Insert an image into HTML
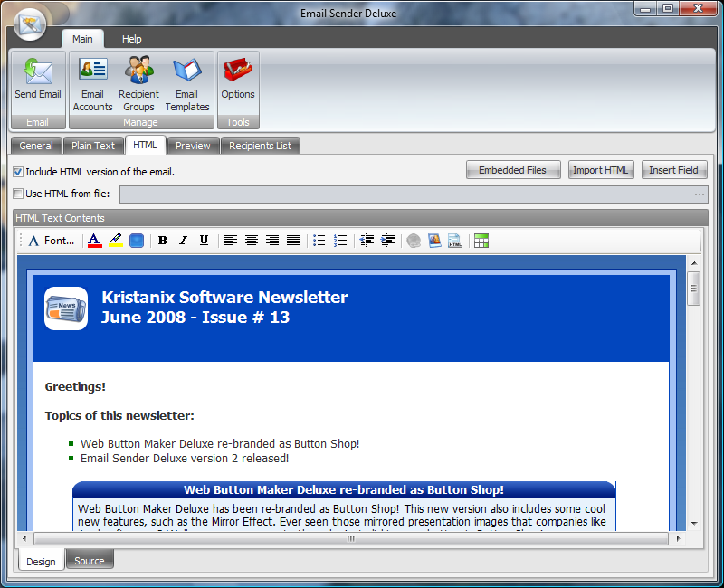Viewport: 724px width, 588px height. [x=434, y=241]
